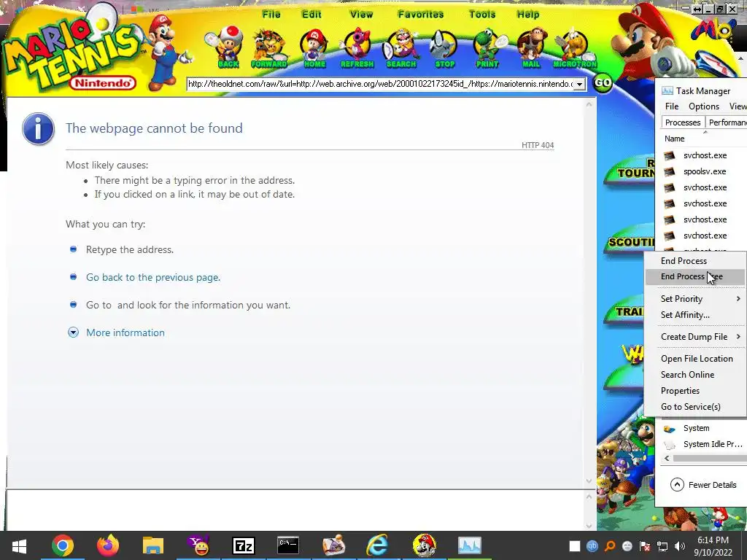Click Task Manager horizontal scrollbar left arrow

(667, 458)
